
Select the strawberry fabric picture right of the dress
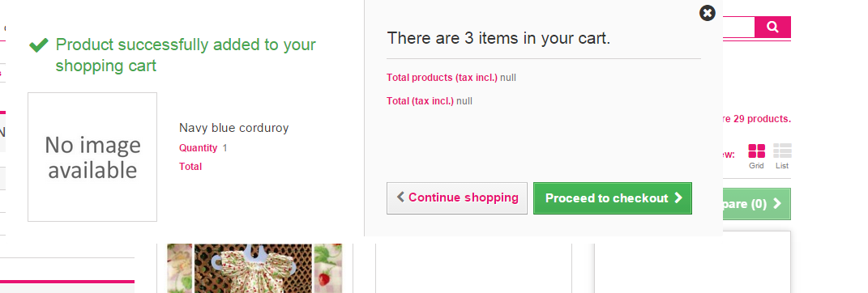328,269
